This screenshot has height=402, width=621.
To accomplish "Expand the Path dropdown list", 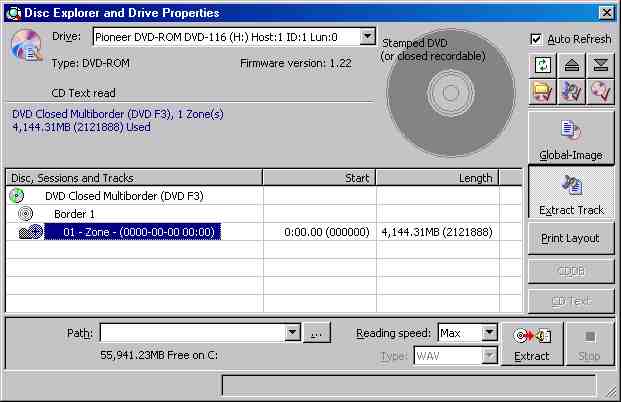I will tap(292, 333).
